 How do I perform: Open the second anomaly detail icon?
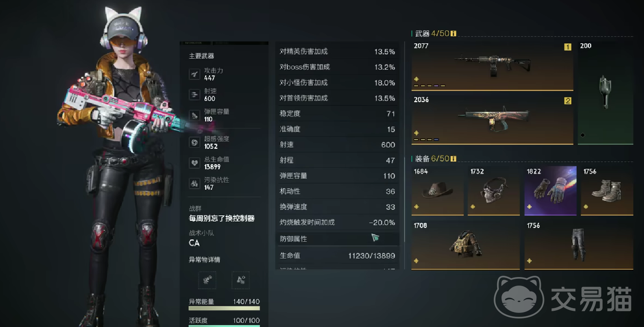point(241,280)
